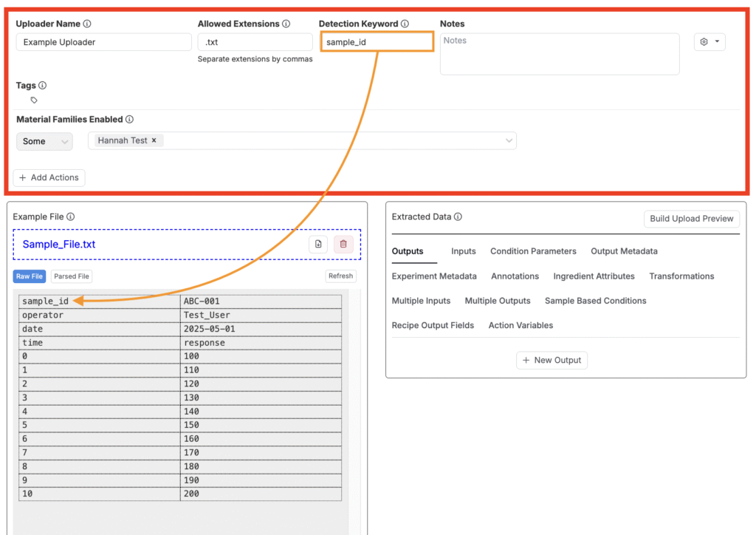Click the info icon next to Extracted Data

click(x=458, y=217)
